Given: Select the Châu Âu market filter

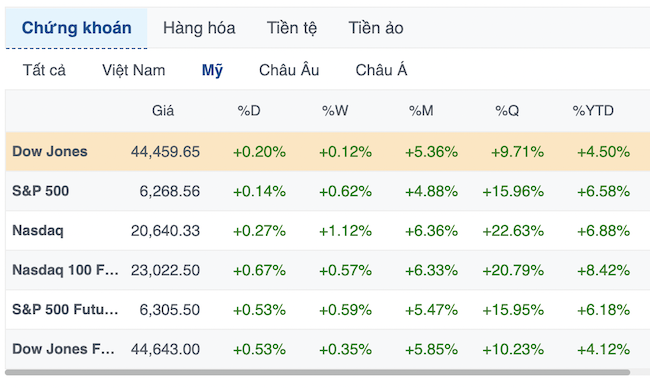Looking at the screenshot, I should [x=289, y=70].
